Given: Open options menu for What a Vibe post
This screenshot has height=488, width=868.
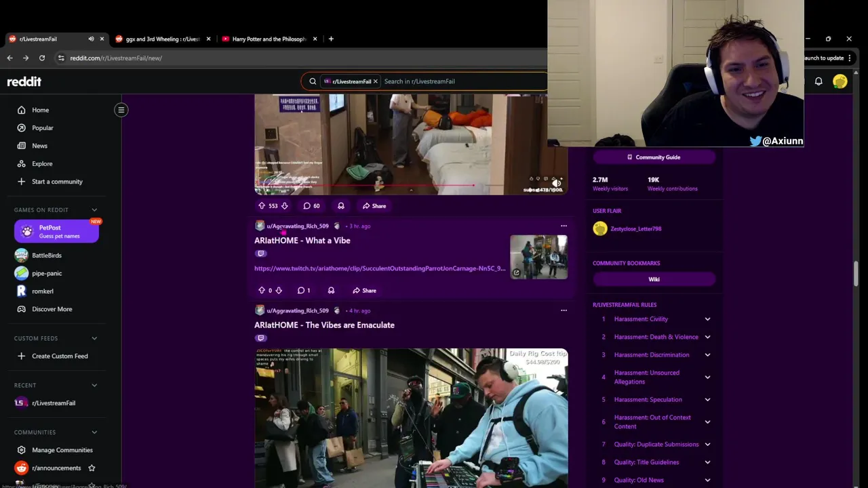Looking at the screenshot, I should tap(564, 226).
